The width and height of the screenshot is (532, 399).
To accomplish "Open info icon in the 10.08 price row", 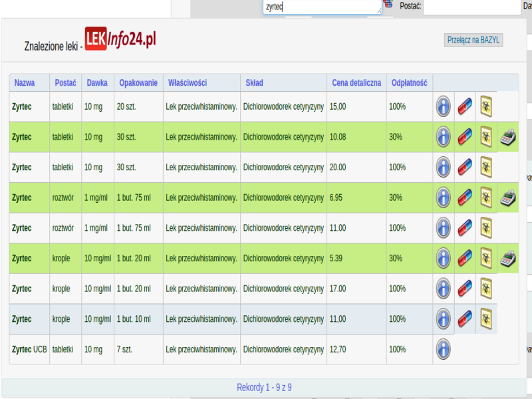I will tap(443, 137).
